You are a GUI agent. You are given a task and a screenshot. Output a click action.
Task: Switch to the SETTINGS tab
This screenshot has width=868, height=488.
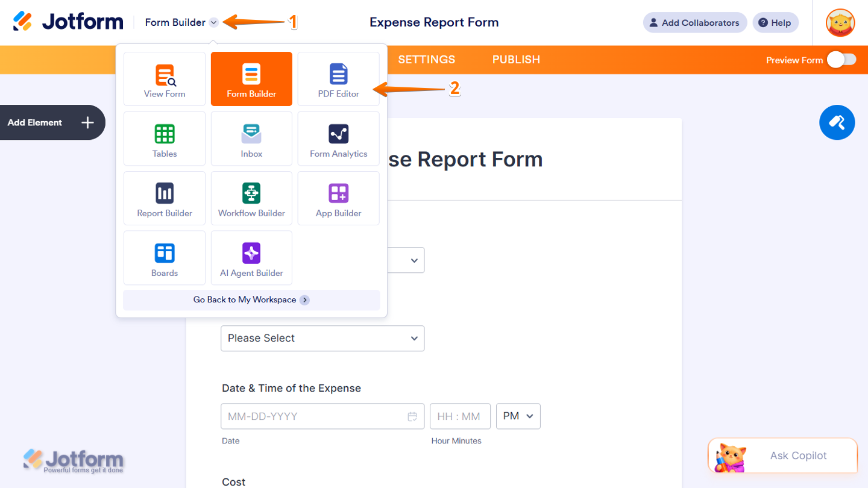pos(427,60)
